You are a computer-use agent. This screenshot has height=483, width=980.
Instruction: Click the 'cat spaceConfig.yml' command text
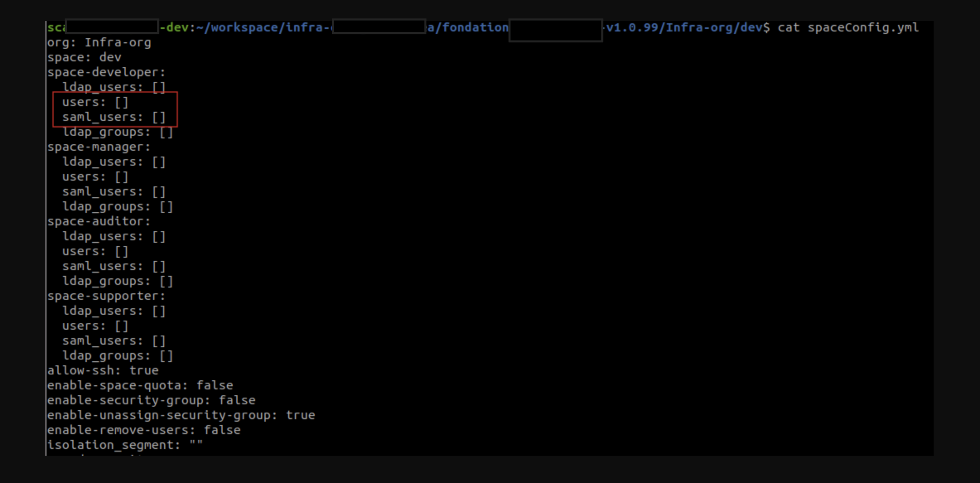click(848, 28)
